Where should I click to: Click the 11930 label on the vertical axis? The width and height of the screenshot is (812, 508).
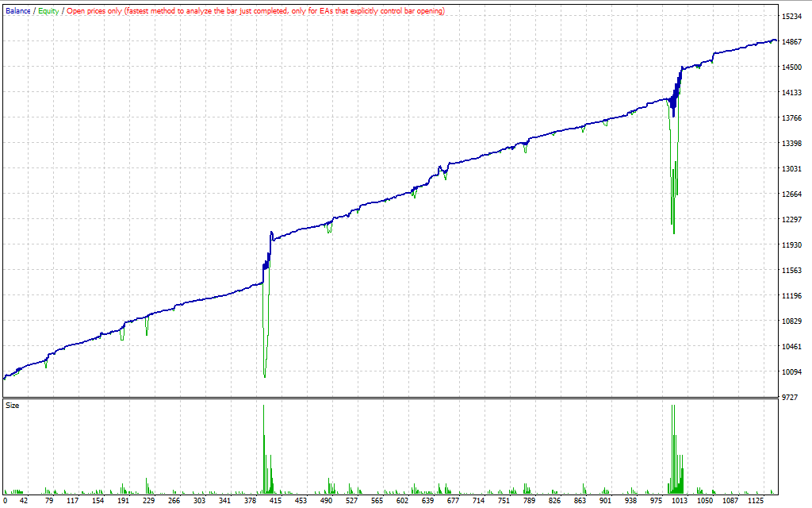[x=792, y=245]
